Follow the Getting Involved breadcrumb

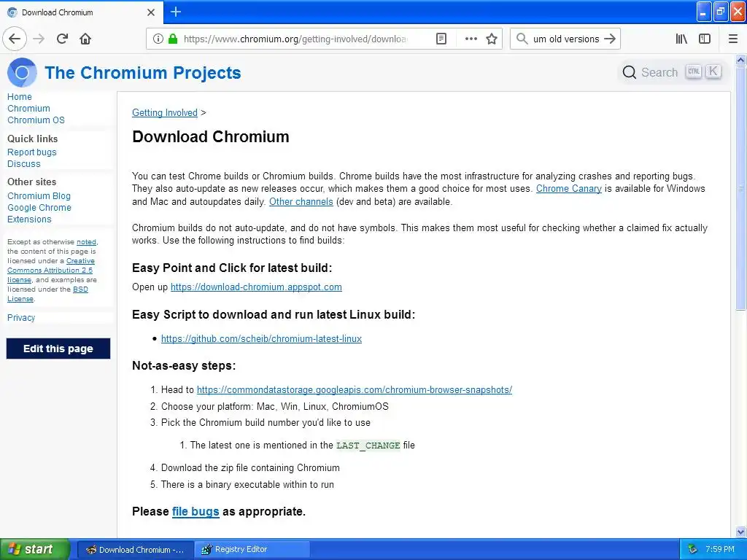(165, 112)
